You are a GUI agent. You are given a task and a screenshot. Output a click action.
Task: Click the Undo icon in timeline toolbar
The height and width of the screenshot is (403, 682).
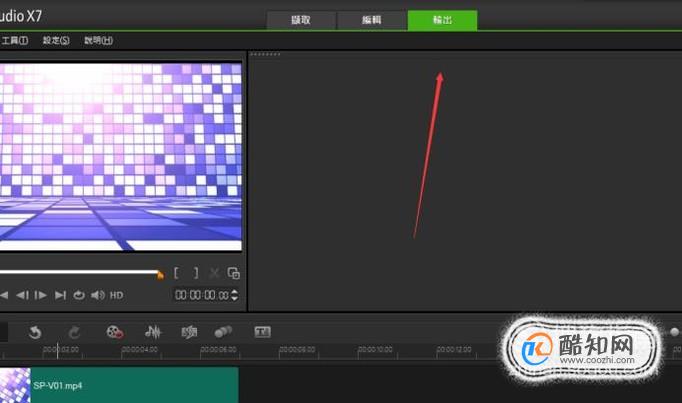35,332
